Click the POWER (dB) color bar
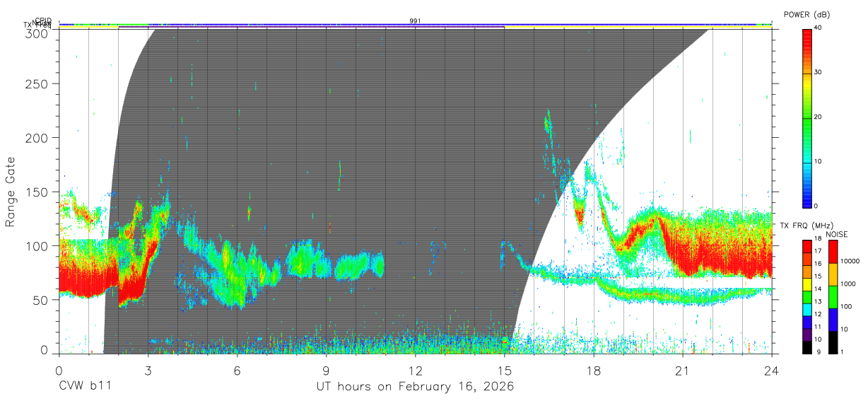Screen dimensions: 868x401 tap(807, 117)
